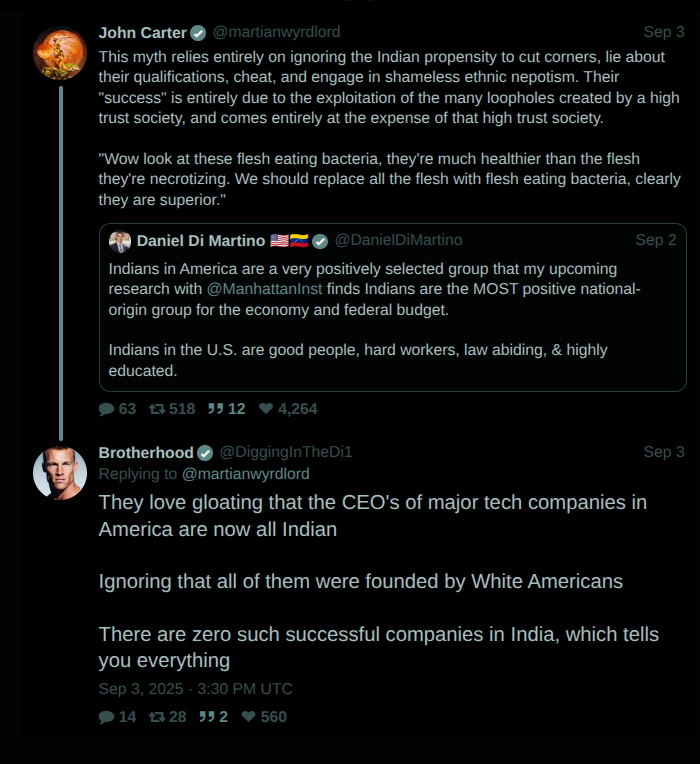This screenshot has width=700, height=764.
Task: Click the retweet icon showing 518
Action: click(x=157, y=409)
